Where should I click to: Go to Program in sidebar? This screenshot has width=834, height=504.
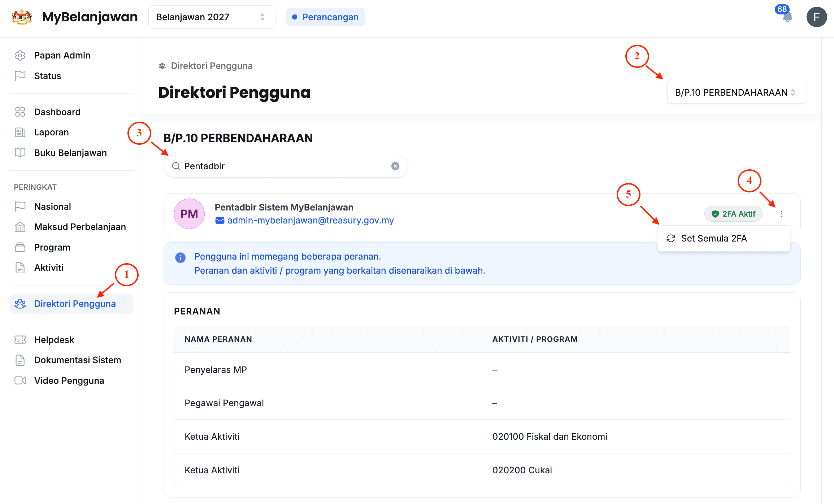click(72, 247)
